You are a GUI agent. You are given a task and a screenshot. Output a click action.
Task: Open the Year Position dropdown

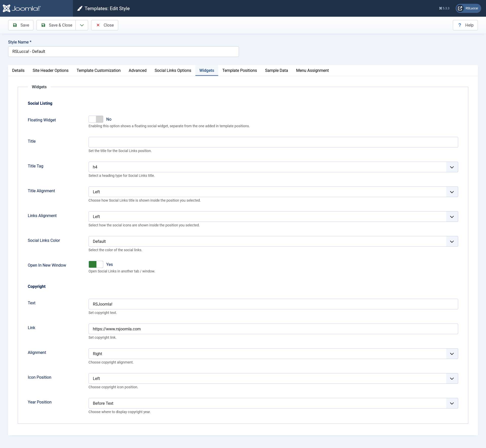point(273,403)
